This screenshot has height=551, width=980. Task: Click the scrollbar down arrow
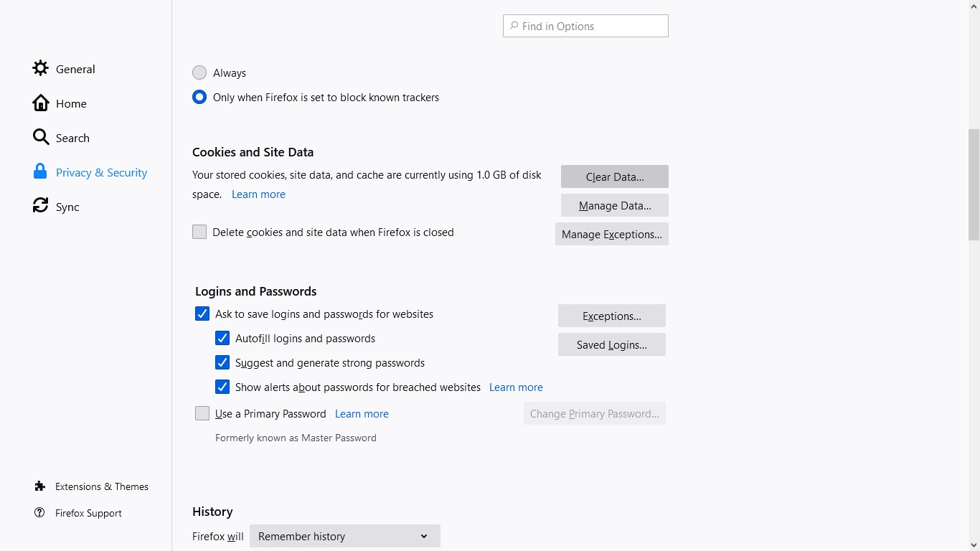(974, 545)
